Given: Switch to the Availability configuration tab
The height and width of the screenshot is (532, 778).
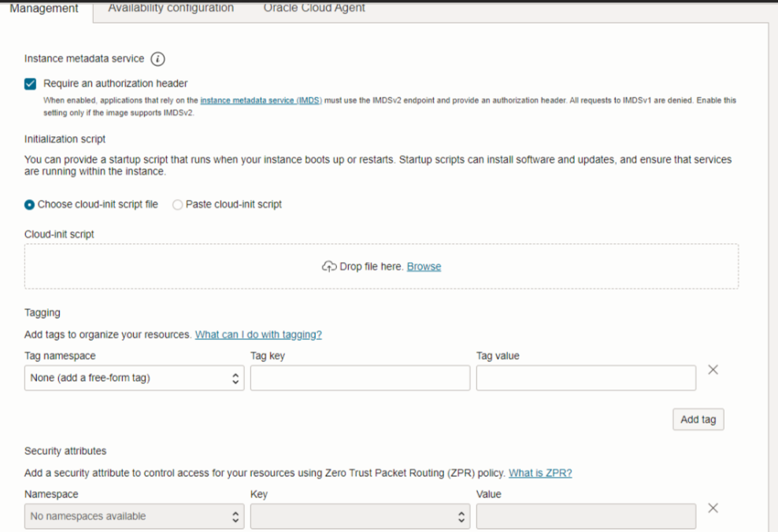Looking at the screenshot, I should [171, 8].
